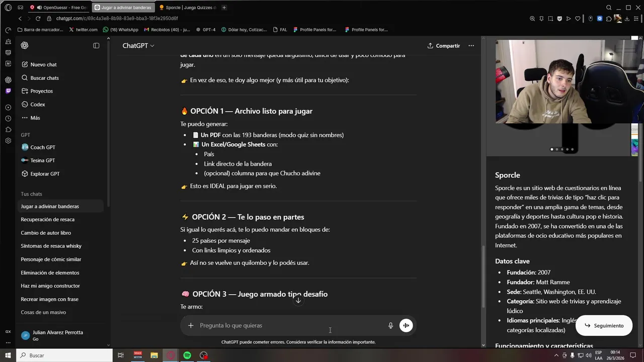Take a snapshot with the capture icon
This screenshot has height=362, width=644.
pyautogui.click(x=550, y=19)
